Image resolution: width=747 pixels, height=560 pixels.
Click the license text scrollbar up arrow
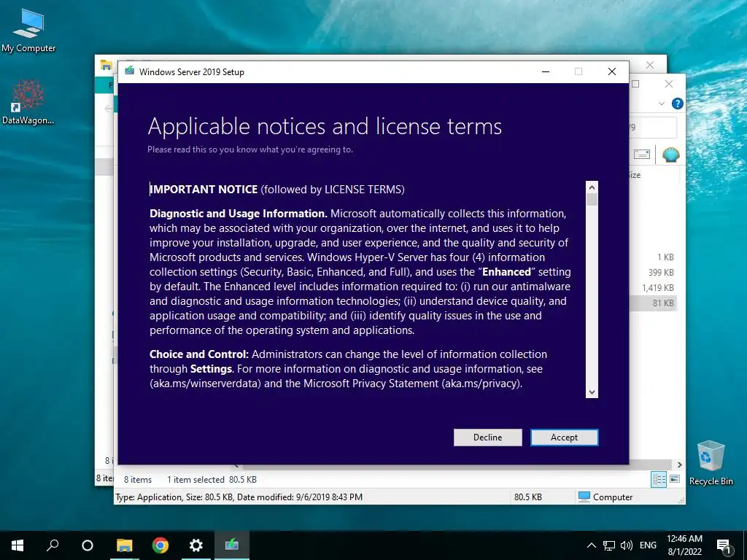coord(592,187)
